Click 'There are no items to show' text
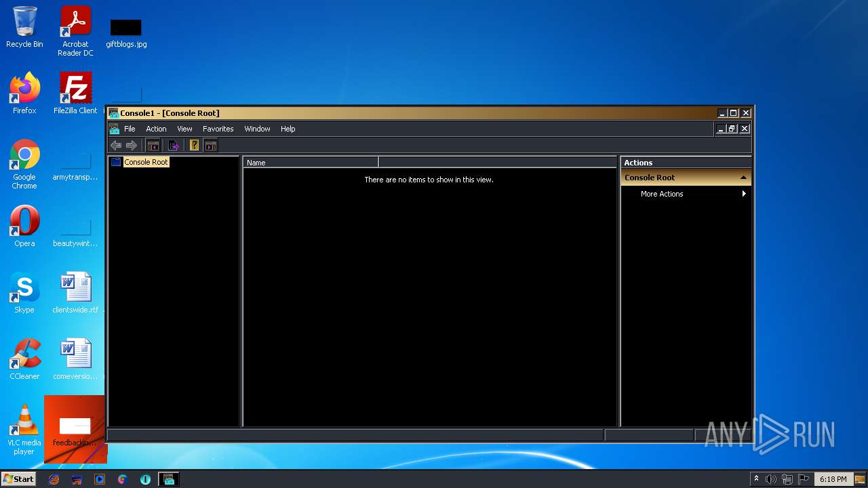The width and height of the screenshot is (868, 488). pos(429,180)
